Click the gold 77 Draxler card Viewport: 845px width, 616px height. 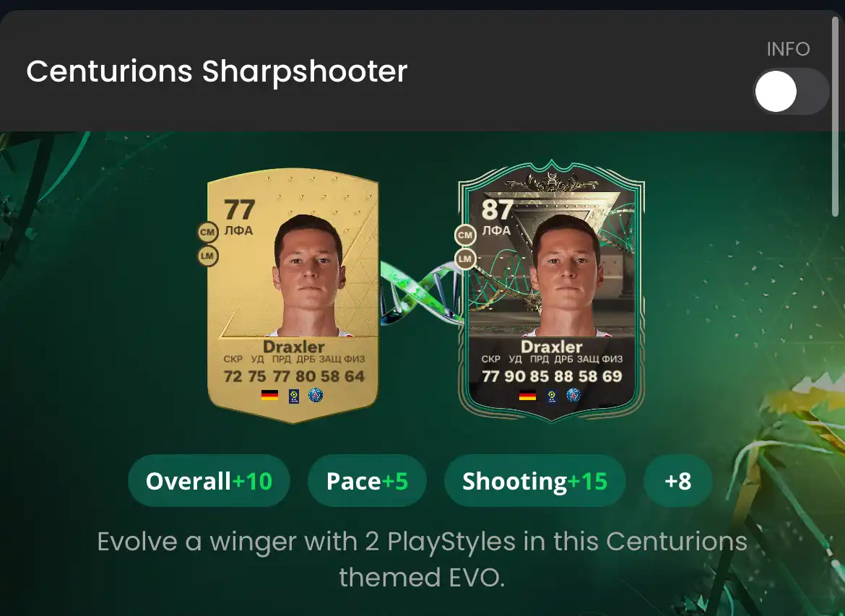click(293, 296)
